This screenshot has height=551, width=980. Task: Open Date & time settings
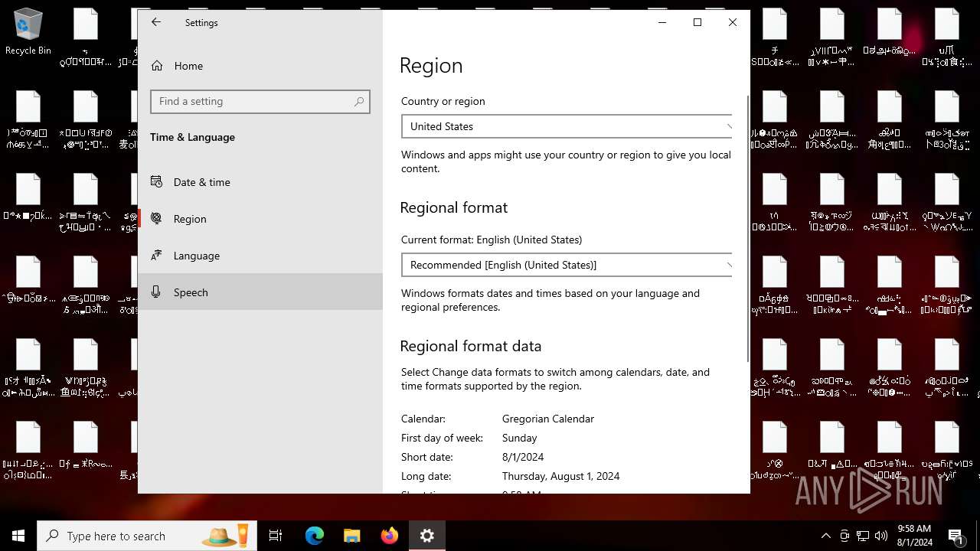pos(260,182)
